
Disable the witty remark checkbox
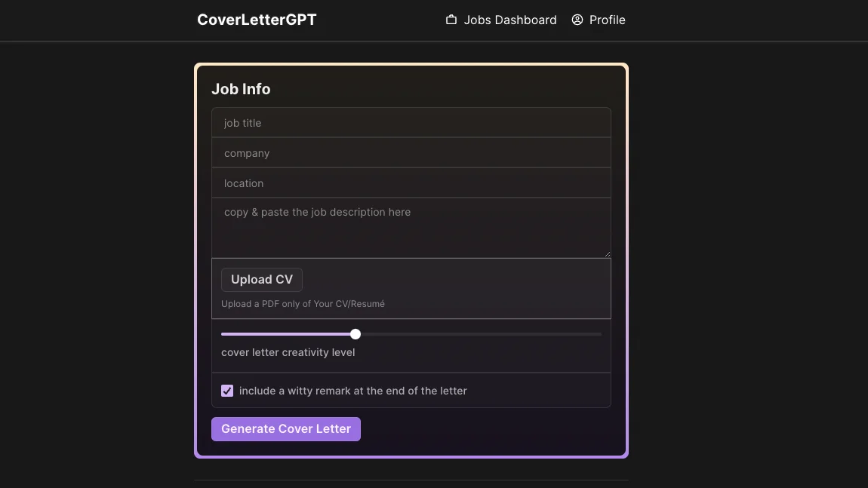click(x=227, y=391)
